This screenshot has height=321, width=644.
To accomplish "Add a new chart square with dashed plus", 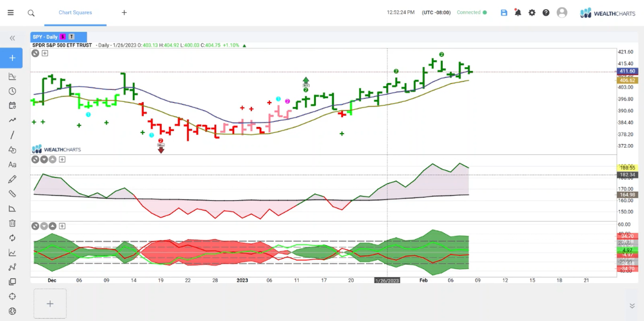I will 49,304.
